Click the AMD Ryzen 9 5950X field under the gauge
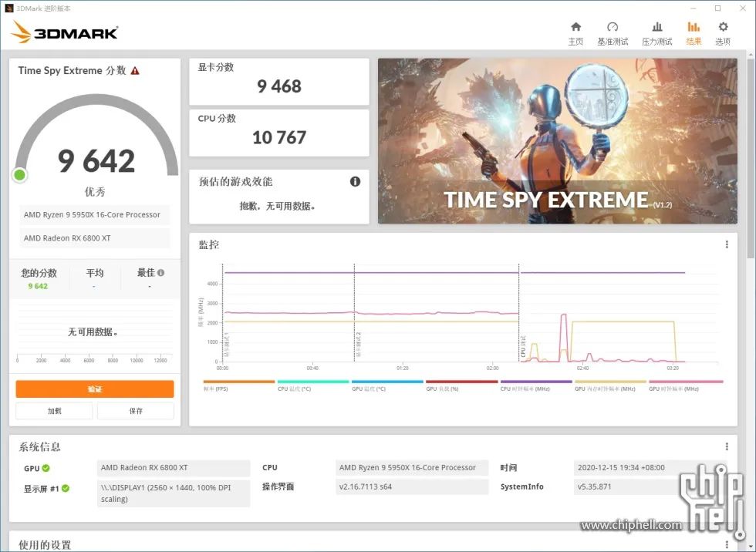Image resolution: width=756 pixels, height=552 pixels. coord(94,215)
